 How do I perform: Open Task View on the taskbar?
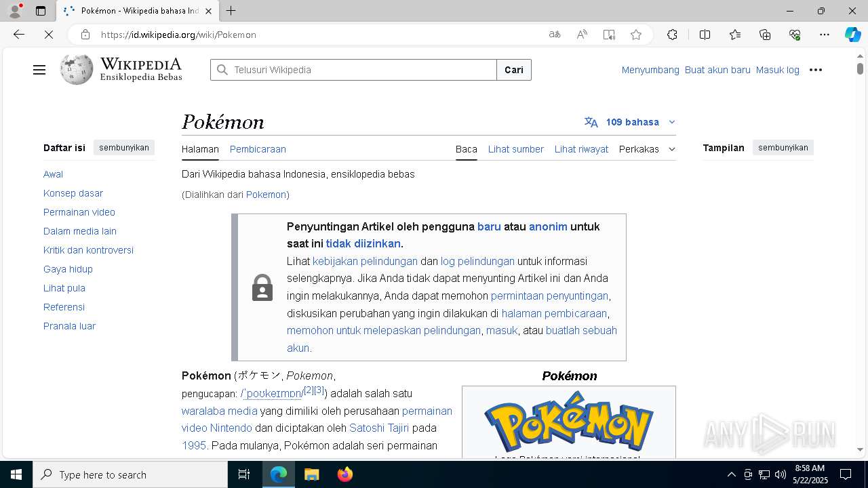(244, 474)
